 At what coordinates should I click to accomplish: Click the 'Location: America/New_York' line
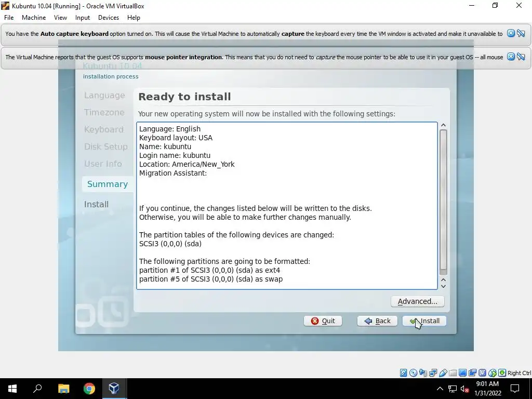click(x=187, y=164)
